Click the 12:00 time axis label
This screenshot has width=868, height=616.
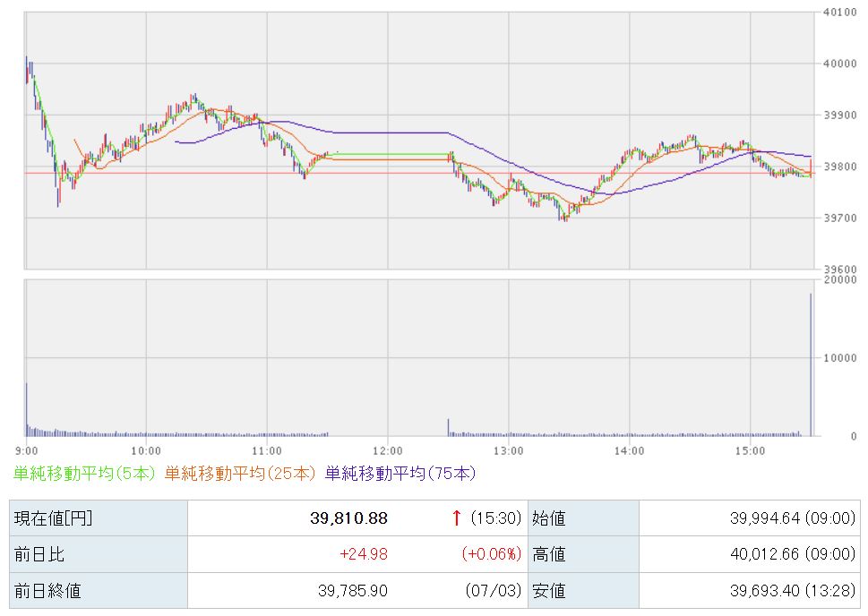tap(388, 451)
